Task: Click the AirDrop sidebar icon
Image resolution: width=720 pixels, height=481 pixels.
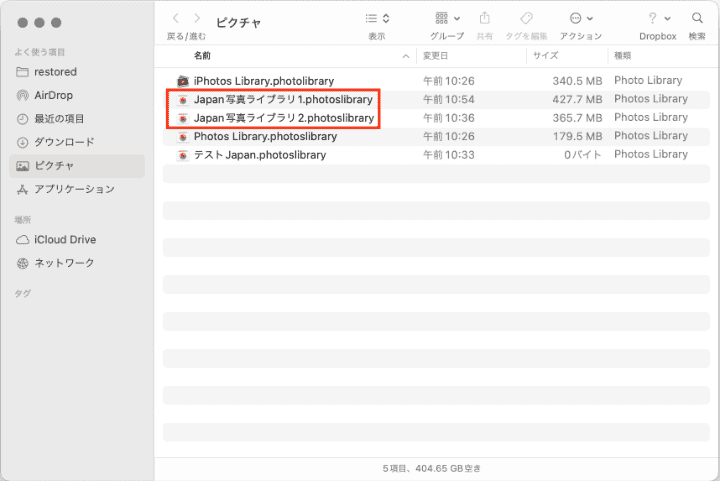Action: 23,95
